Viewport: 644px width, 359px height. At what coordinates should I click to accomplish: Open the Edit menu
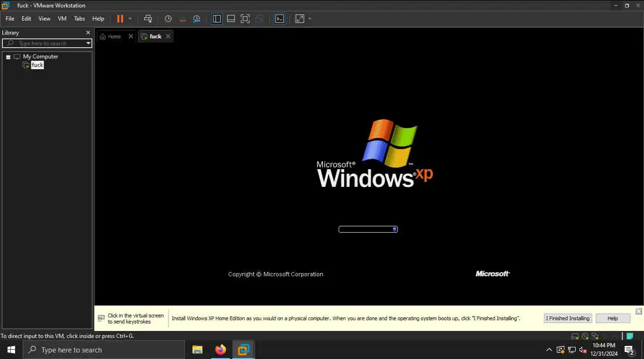pyautogui.click(x=26, y=19)
